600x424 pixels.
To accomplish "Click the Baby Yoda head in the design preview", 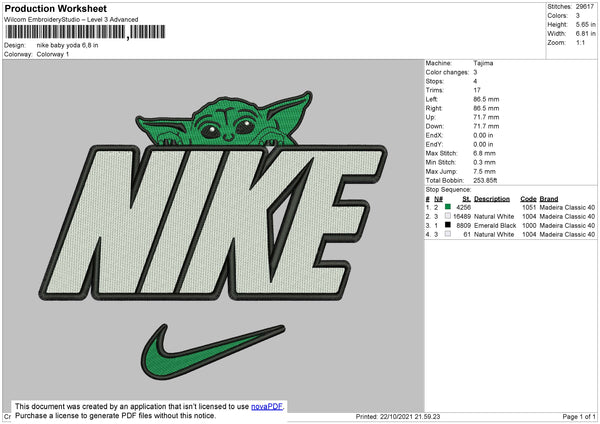I will pos(225,119).
